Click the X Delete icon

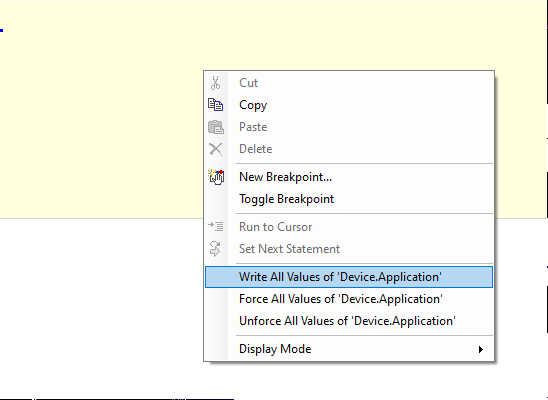(x=216, y=149)
